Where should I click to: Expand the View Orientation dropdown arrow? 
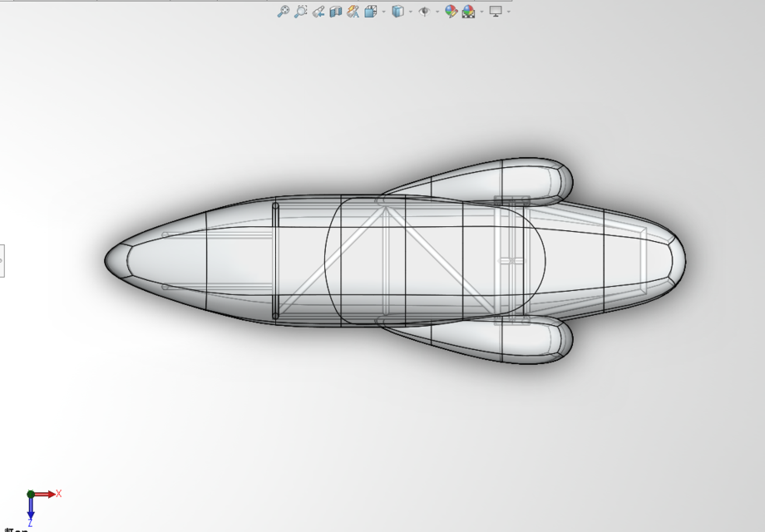(383, 12)
